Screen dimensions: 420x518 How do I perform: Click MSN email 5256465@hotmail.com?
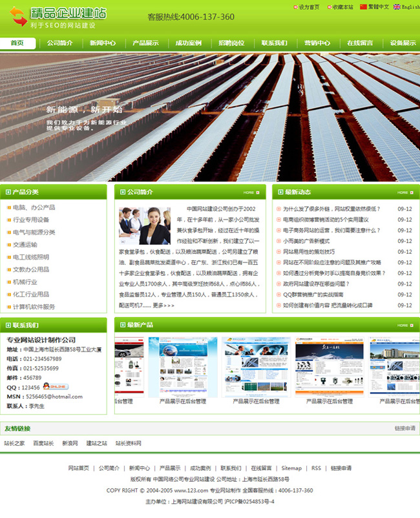pos(54,397)
